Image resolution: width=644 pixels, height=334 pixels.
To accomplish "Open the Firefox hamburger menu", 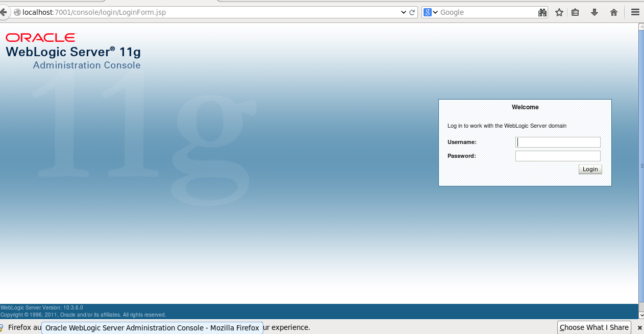I will click(x=635, y=12).
